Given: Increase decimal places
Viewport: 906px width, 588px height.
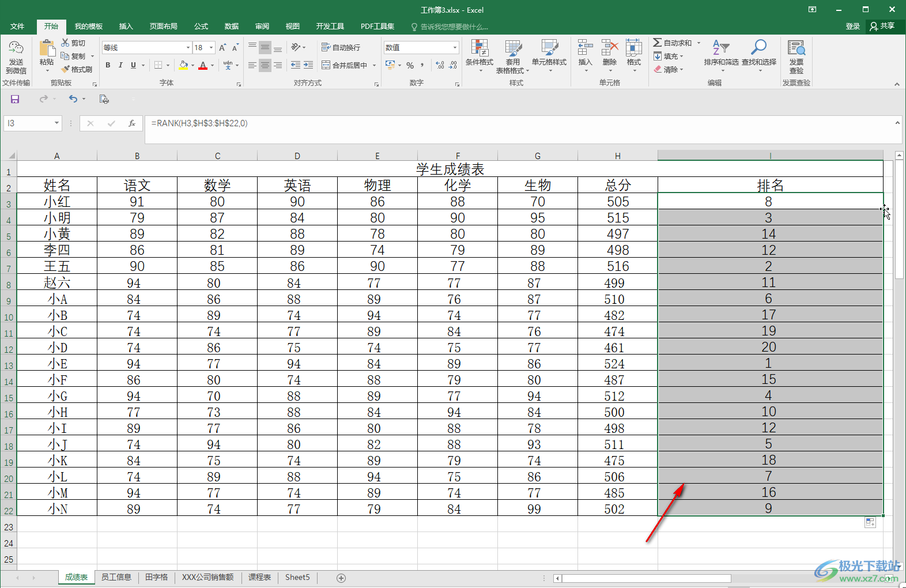Looking at the screenshot, I should click(440, 65).
